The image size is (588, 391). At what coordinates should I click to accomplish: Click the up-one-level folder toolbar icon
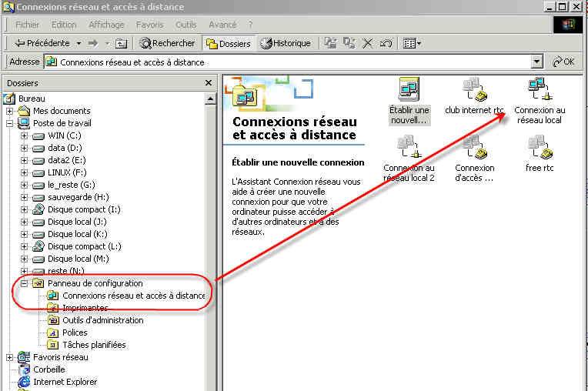(122, 43)
